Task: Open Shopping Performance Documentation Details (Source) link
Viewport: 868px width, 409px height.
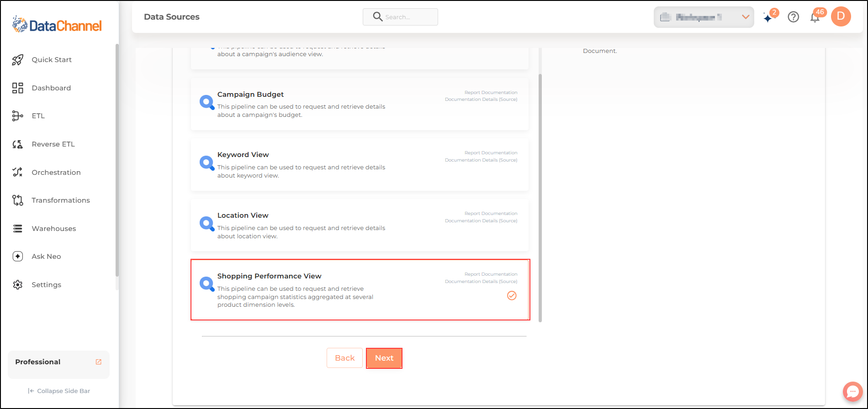Action: click(481, 282)
